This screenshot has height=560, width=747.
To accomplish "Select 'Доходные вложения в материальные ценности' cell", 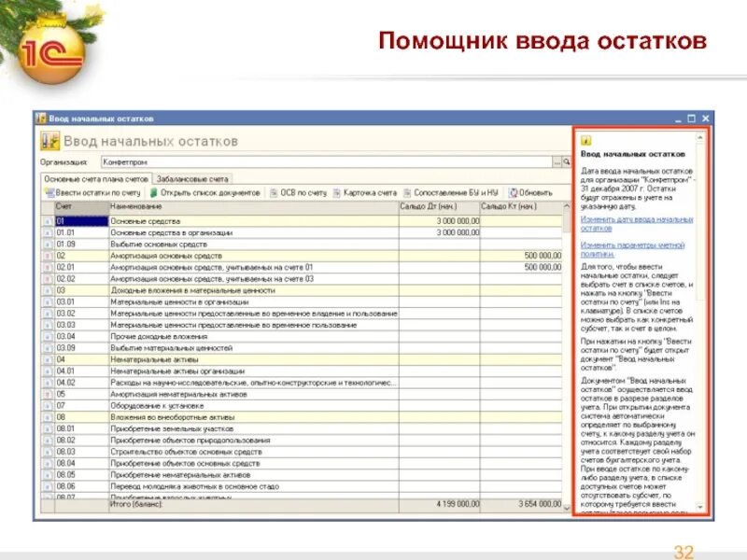I will point(253,290).
